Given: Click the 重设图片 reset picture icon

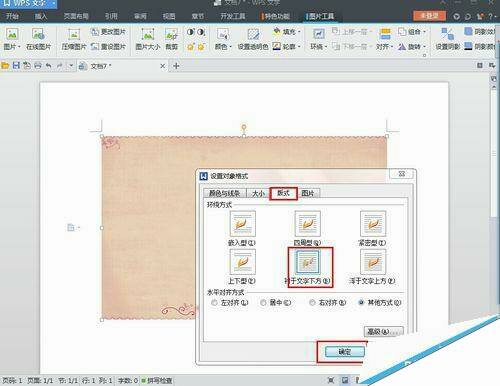Looking at the screenshot, I should pos(95,46).
